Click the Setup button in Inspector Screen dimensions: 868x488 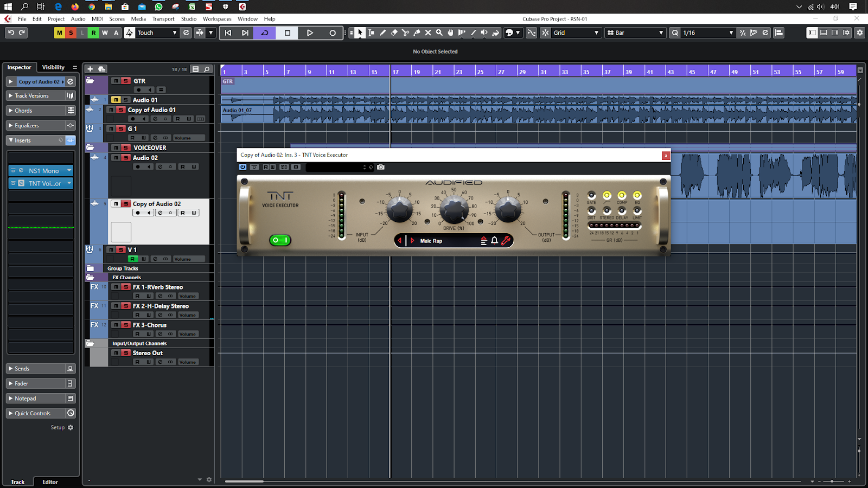62,427
